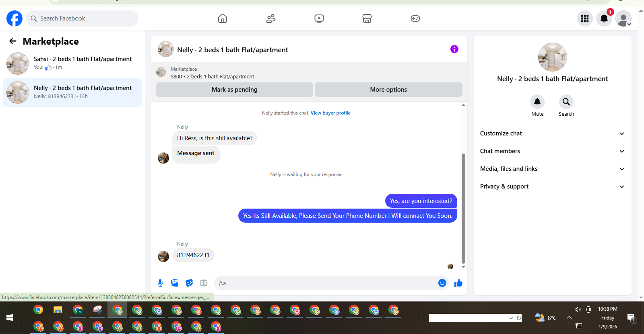The width and height of the screenshot is (644, 334).
Task: Open the Windows Start button
Action: 10,318
